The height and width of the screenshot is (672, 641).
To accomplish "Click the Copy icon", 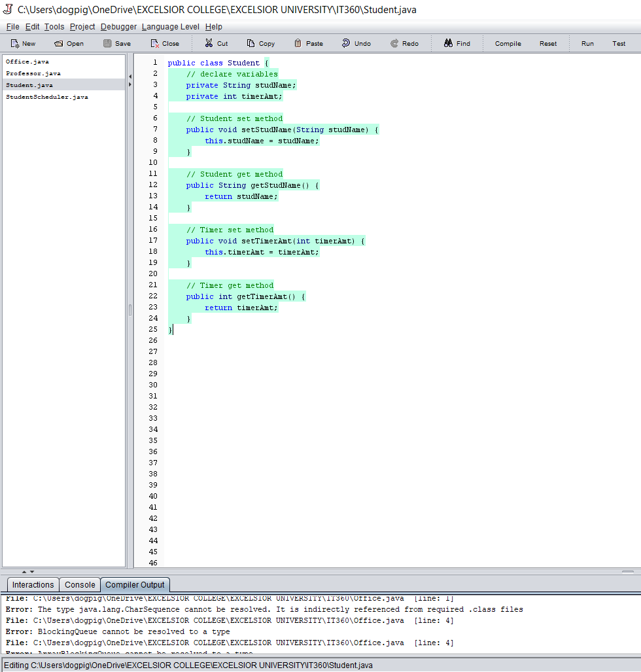I will click(x=251, y=43).
